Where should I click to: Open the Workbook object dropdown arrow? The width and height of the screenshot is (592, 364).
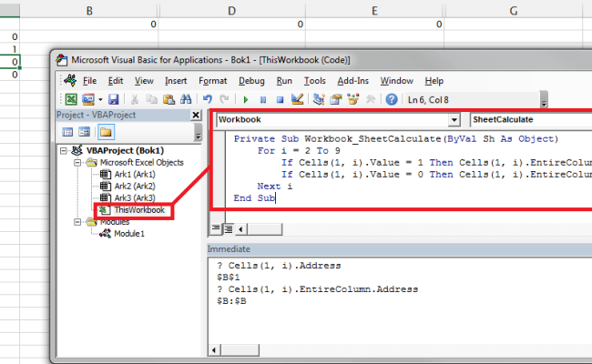click(454, 120)
